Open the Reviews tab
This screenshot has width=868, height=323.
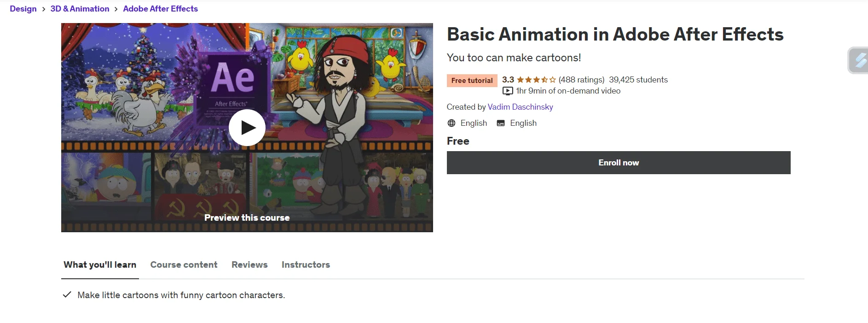pos(249,265)
